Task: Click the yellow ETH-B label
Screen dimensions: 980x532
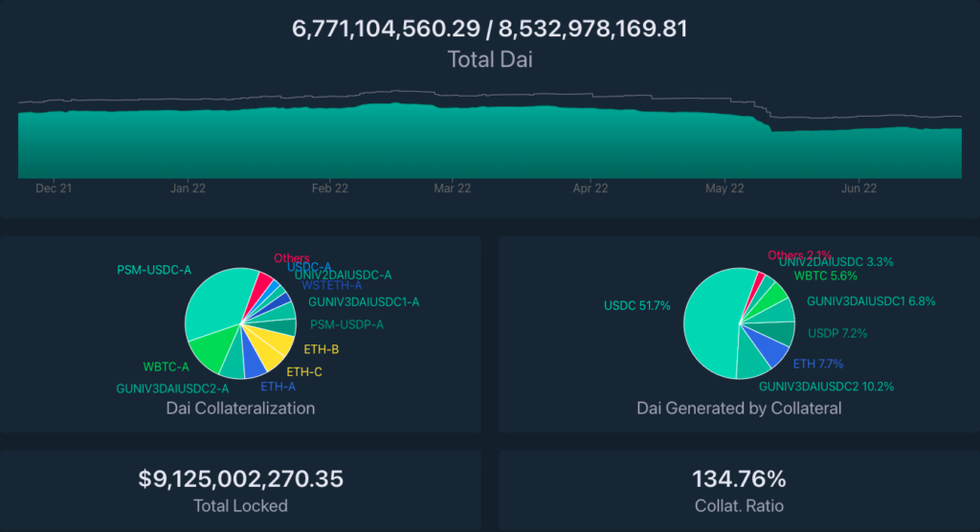Action: pyautogui.click(x=321, y=349)
